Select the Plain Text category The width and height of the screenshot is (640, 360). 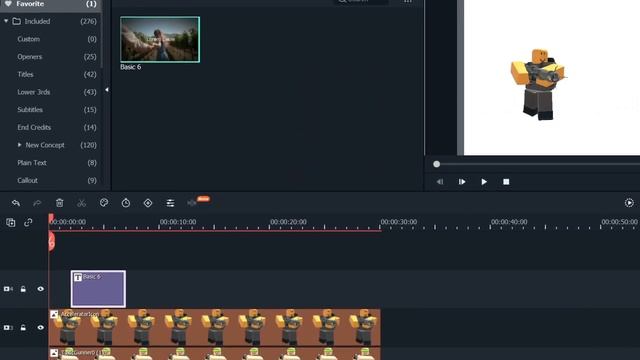tap(32, 163)
